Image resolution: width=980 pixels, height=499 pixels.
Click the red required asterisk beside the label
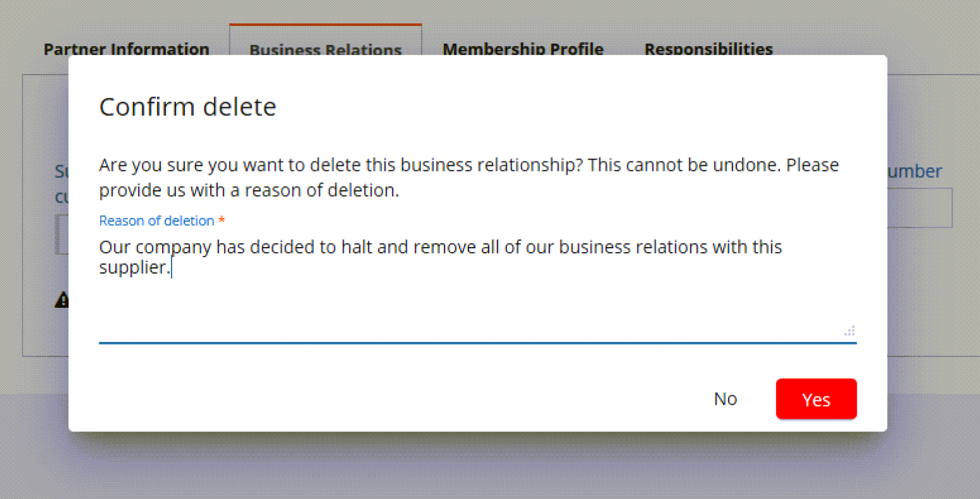tap(221, 220)
